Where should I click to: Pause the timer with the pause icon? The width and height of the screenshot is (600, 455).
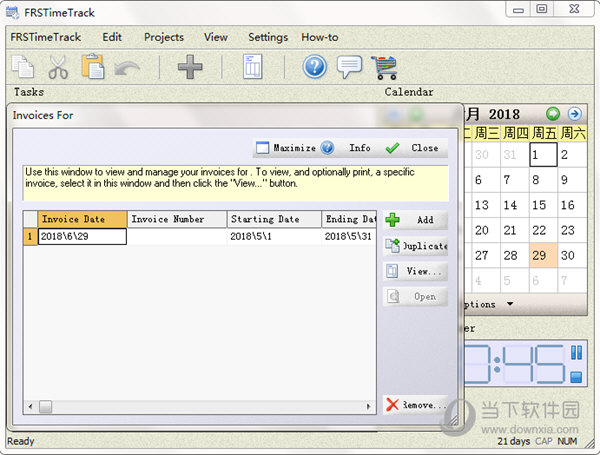576,352
